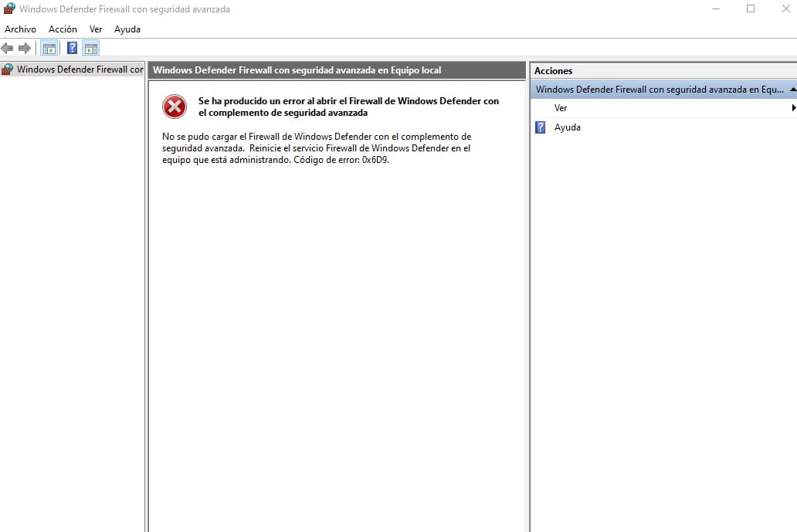The width and height of the screenshot is (797, 532).
Task: Click the red error icon
Action: coord(175,107)
